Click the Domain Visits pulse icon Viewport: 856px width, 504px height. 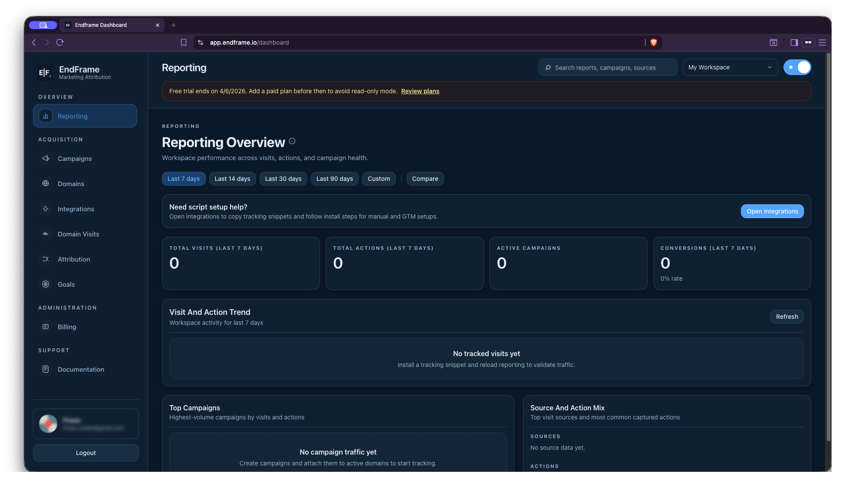(x=46, y=234)
